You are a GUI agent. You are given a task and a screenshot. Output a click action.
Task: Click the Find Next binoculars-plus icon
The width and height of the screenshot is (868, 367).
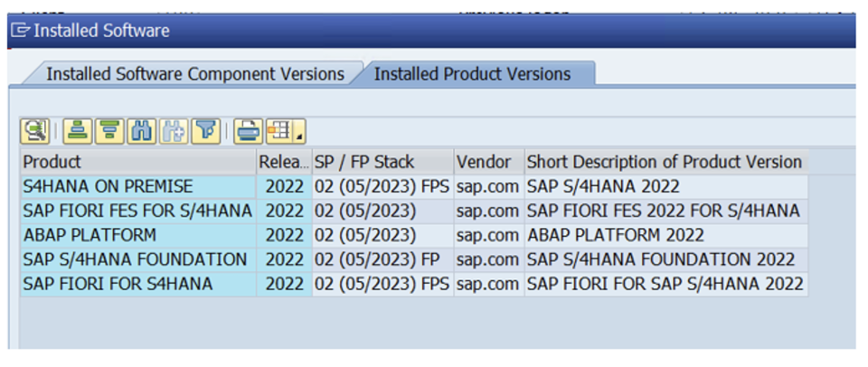174,131
